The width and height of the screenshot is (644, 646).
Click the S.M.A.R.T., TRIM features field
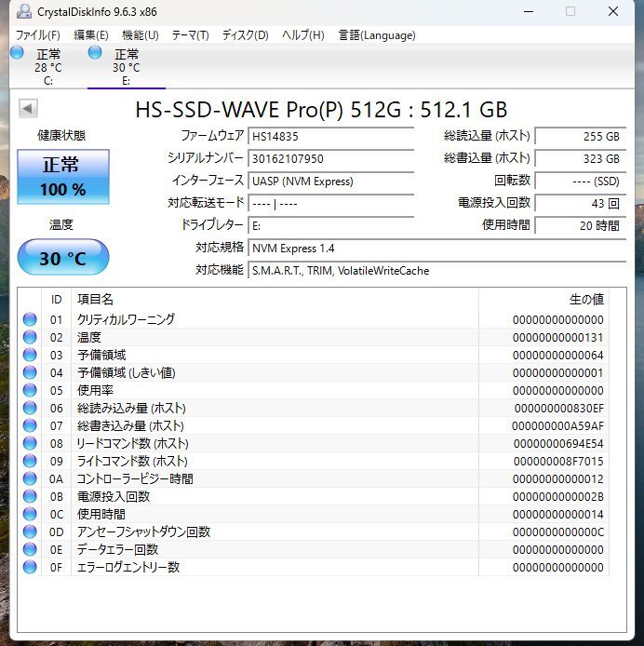tap(436, 271)
